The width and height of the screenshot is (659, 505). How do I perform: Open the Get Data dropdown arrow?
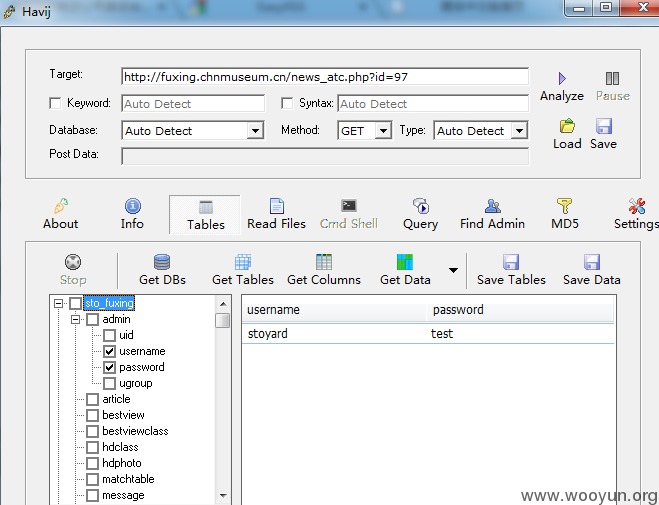(x=453, y=270)
